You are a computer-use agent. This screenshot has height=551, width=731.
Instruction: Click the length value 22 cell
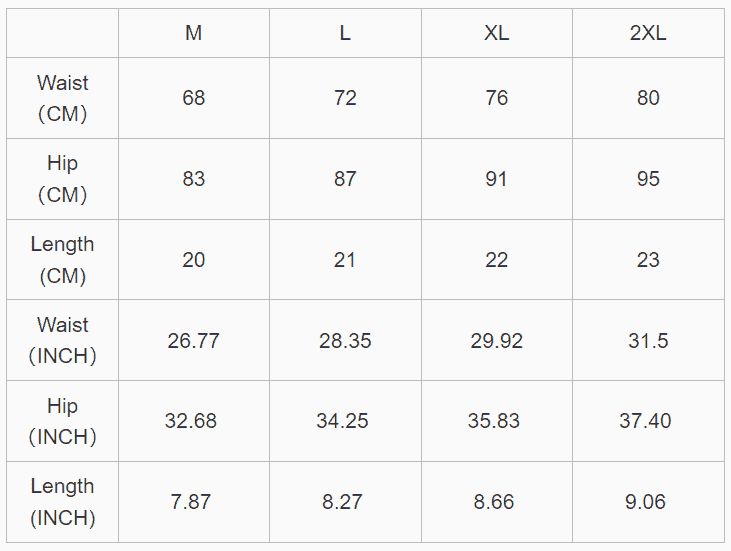pos(497,260)
